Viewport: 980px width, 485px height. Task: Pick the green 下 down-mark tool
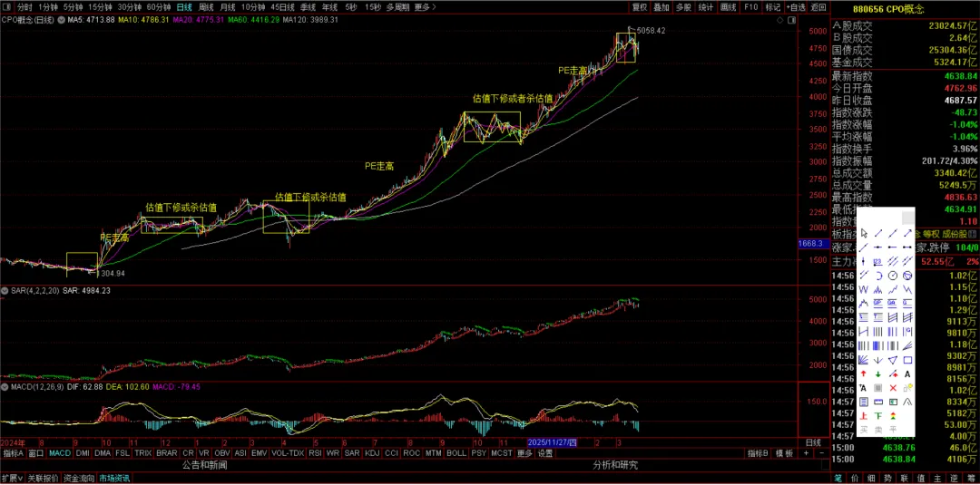[x=878, y=416]
